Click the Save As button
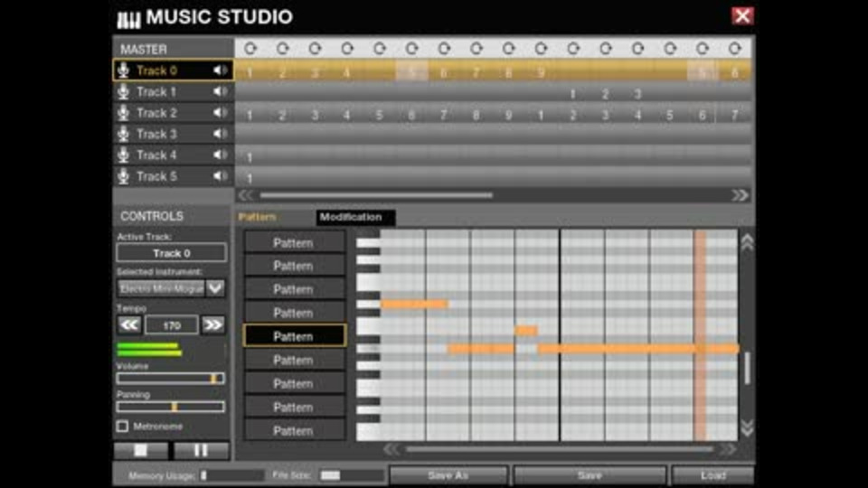Viewport: 868px width, 488px height. point(448,475)
